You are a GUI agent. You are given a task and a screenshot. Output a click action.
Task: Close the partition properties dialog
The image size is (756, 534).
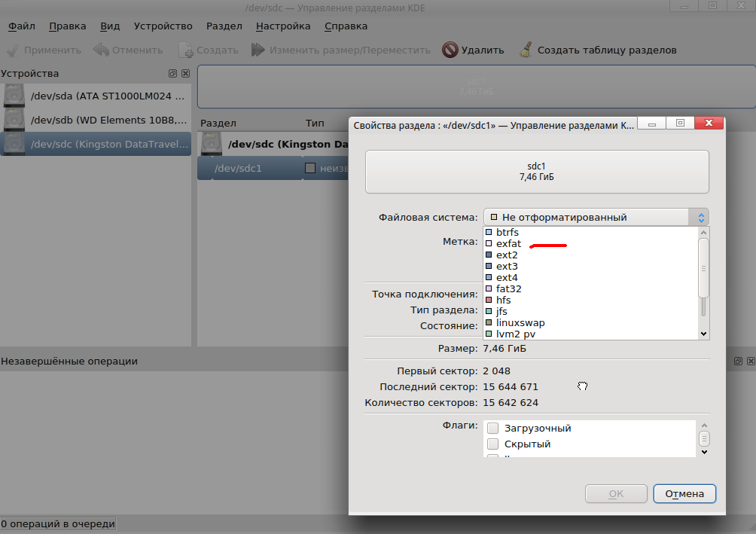coord(709,123)
